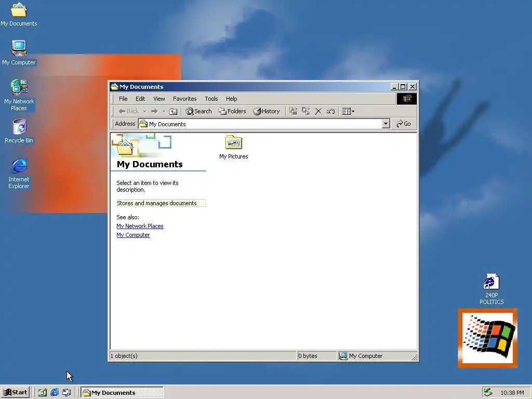Go up one folder level icon
The height and width of the screenshot is (399, 532).
(x=174, y=111)
